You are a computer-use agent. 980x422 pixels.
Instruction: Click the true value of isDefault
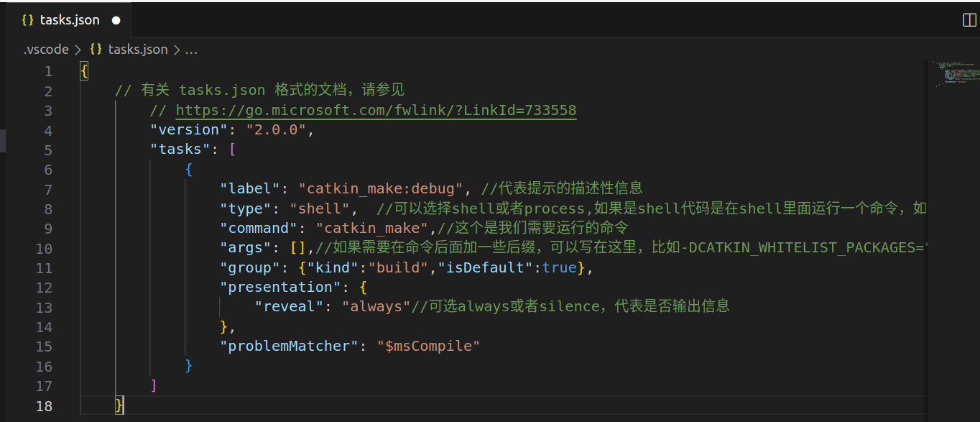[x=560, y=267]
